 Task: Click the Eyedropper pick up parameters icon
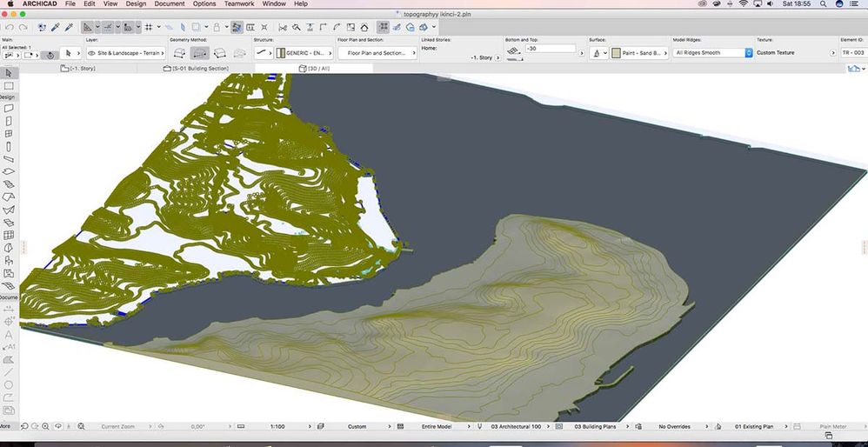(x=56, y=27)
